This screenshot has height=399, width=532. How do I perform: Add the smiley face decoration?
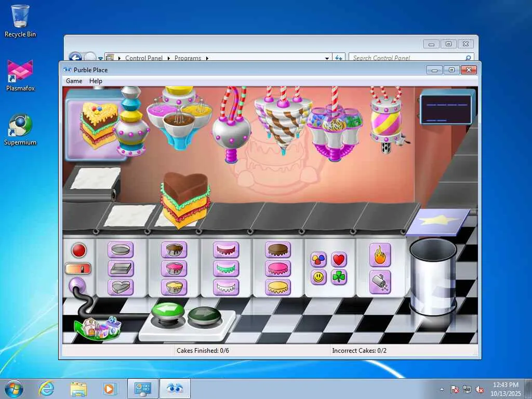click(x=318, y=277)
